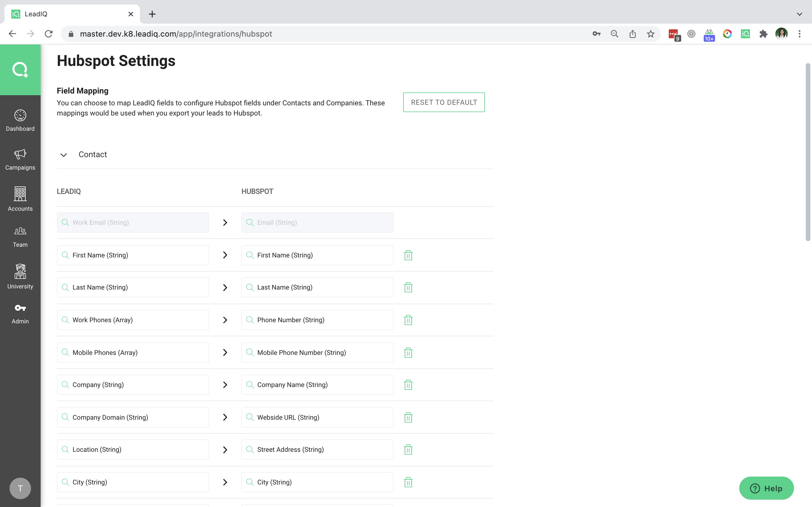The width and height of the screenshot is (812, 507).
Task: Open the Admin settings
Action: pyautogui.click(x=20, y=313)
